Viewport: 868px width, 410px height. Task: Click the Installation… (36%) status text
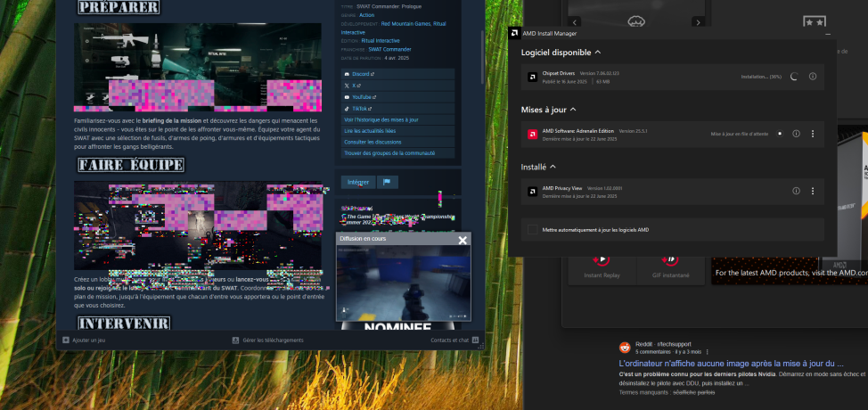tap(761, 77)
